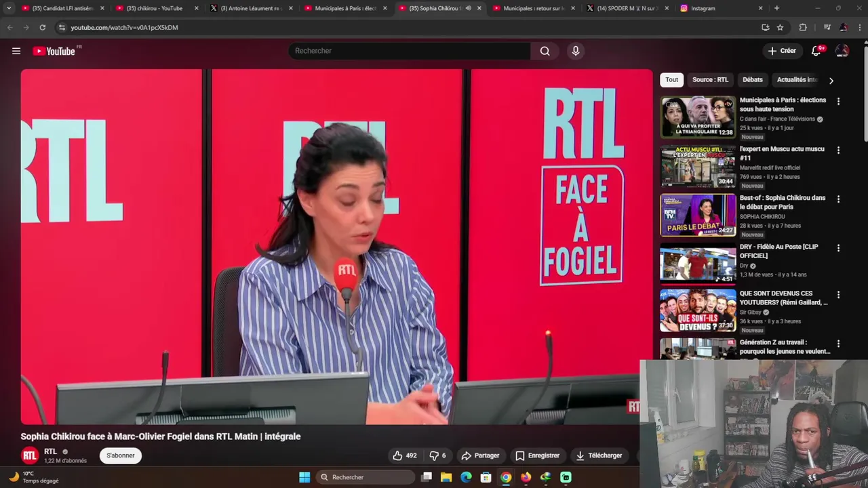Bookmark this page with the star icon
The image size is (868, 488).
pyautogui.click(x=780, y=27)
